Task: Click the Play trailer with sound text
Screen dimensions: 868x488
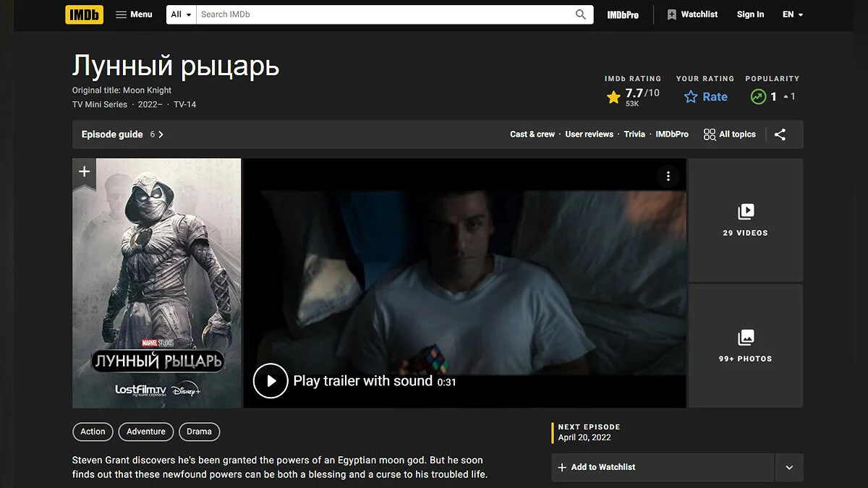Action: 362,381
